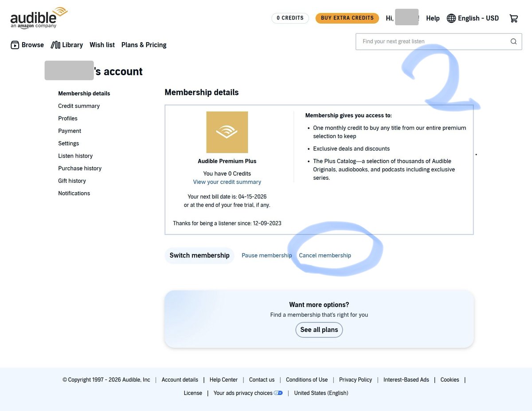Click listener since 12-09-2023 text
Viewport: 532px width, 411px height.
point(227,223)
